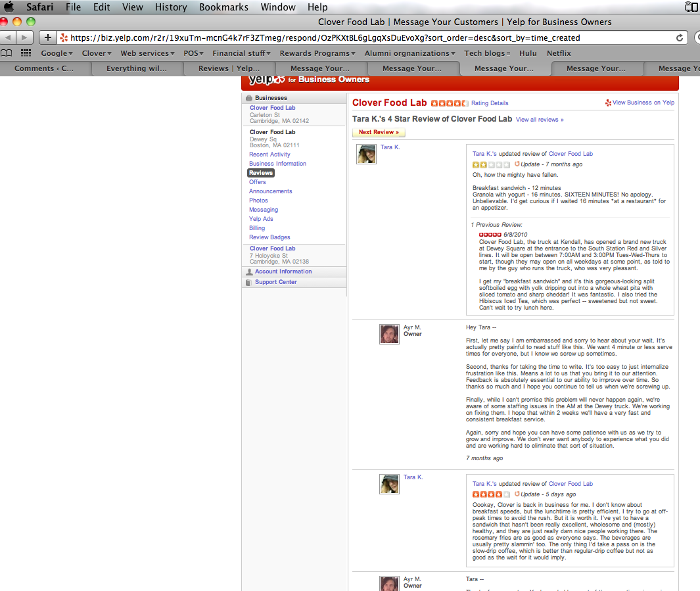Expand the Tech blogs bookmark folder
700x591 pixels.
click(488, 53)
